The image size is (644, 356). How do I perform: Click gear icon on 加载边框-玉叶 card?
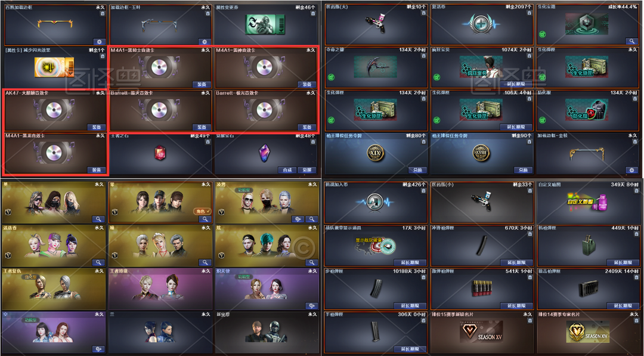point(205,42)
